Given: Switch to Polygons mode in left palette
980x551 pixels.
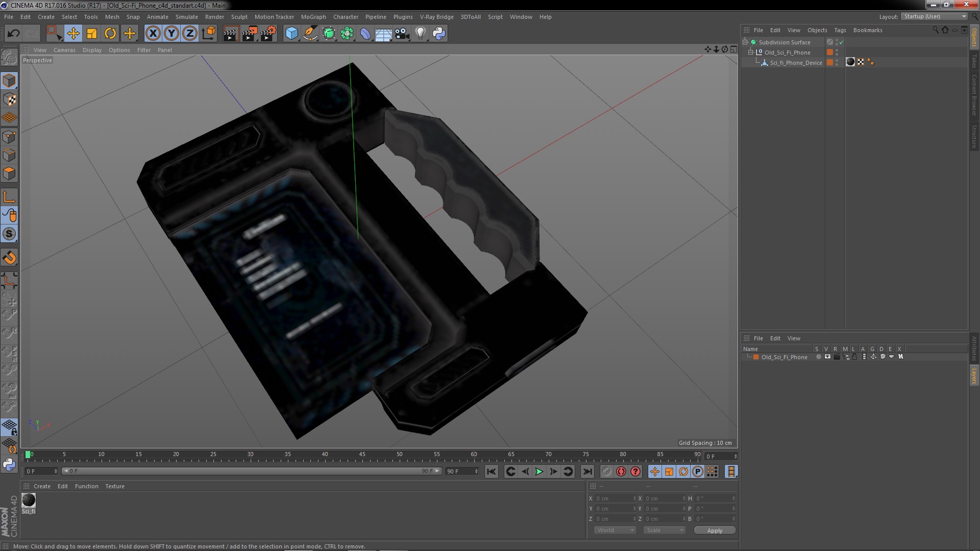Looking at the screenshot, I should coord(9,173).
